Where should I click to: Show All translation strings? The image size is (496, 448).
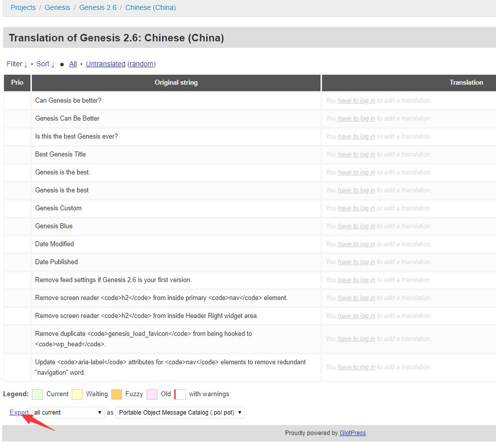[73, 64]
